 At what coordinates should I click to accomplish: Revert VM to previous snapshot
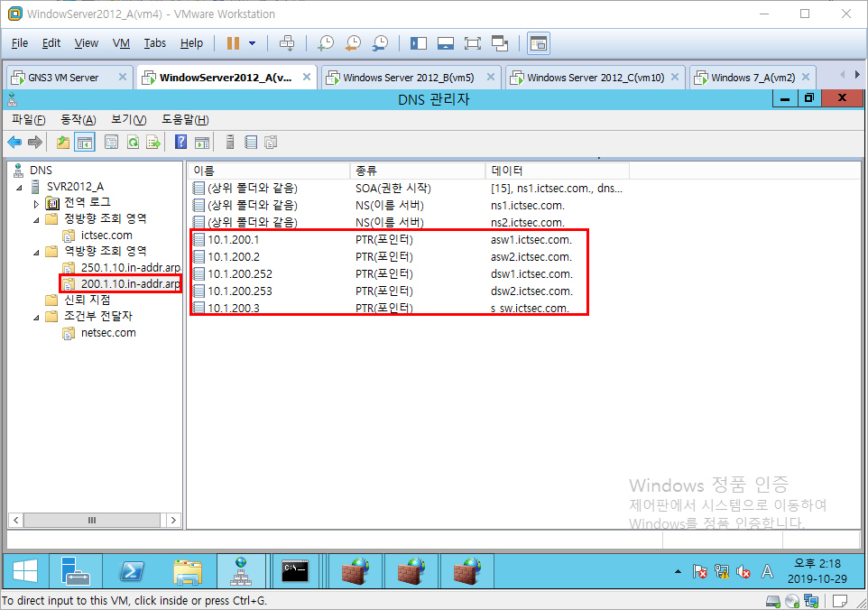353,43
